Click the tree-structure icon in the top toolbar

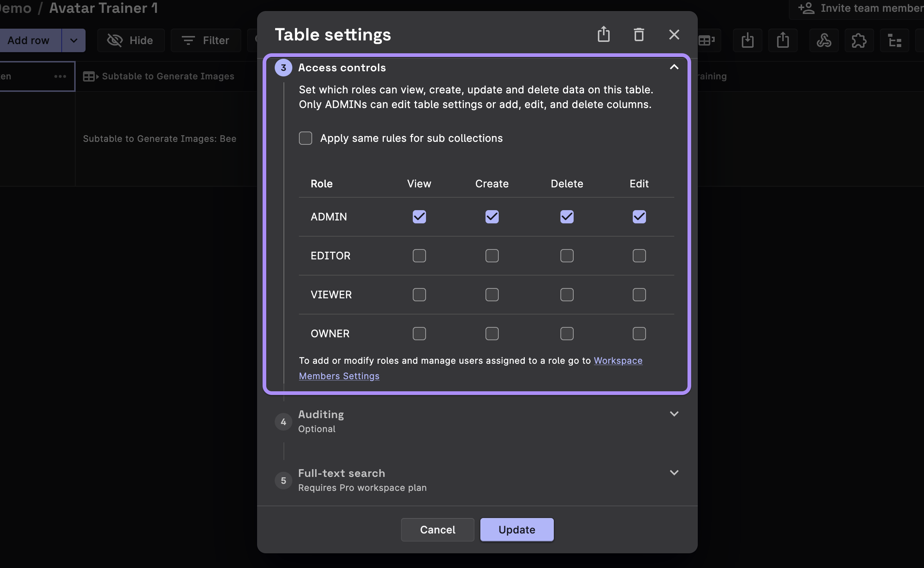pyautogui.click(x=894, y=40)
